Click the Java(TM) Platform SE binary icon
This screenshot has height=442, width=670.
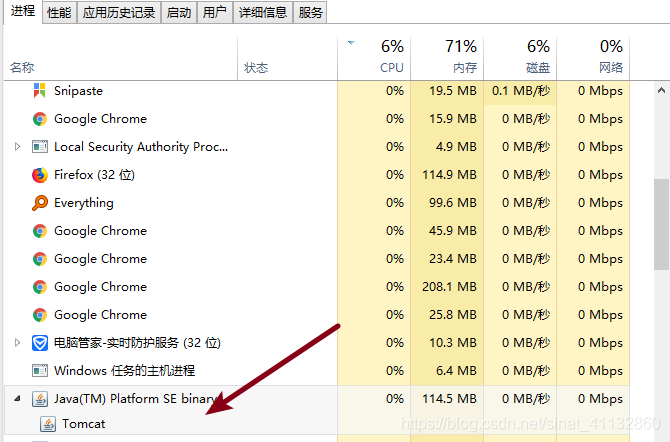click(x=40, y=399)
